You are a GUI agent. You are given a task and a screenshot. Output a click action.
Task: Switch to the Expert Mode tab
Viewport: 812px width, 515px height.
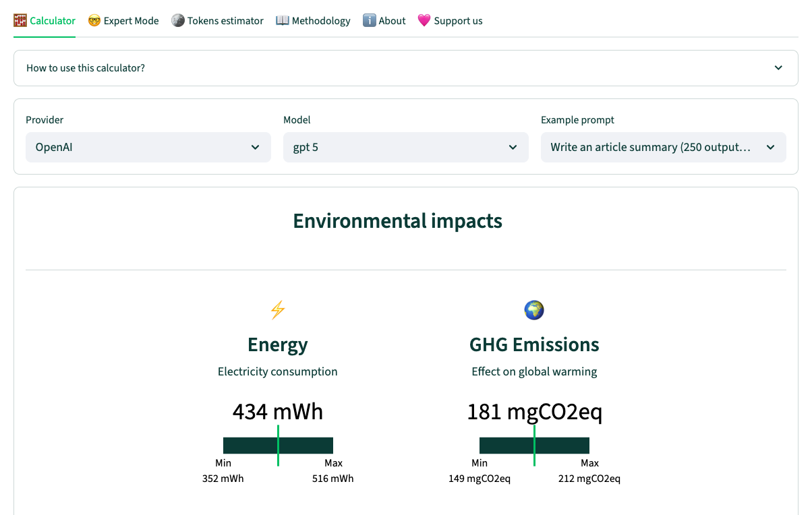coord(131,21)
